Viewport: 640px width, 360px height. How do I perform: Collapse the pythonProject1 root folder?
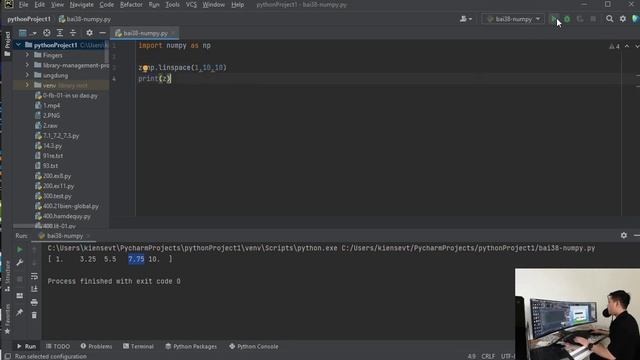(18, 45)
